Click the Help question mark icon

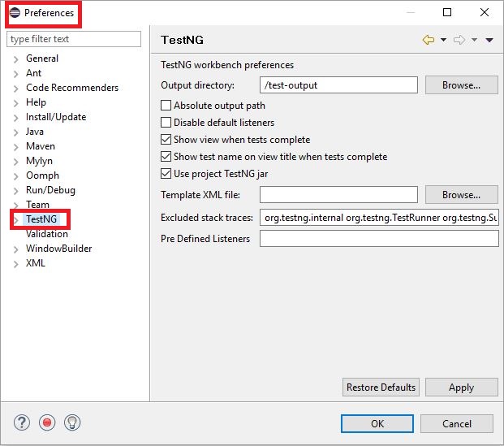[22, 422]
